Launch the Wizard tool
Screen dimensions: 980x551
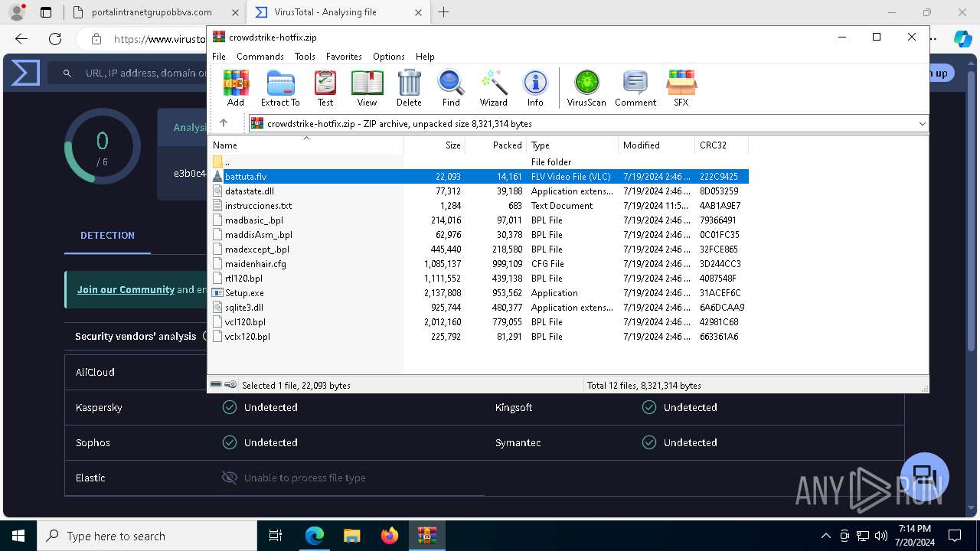click(x=494, y=88)
